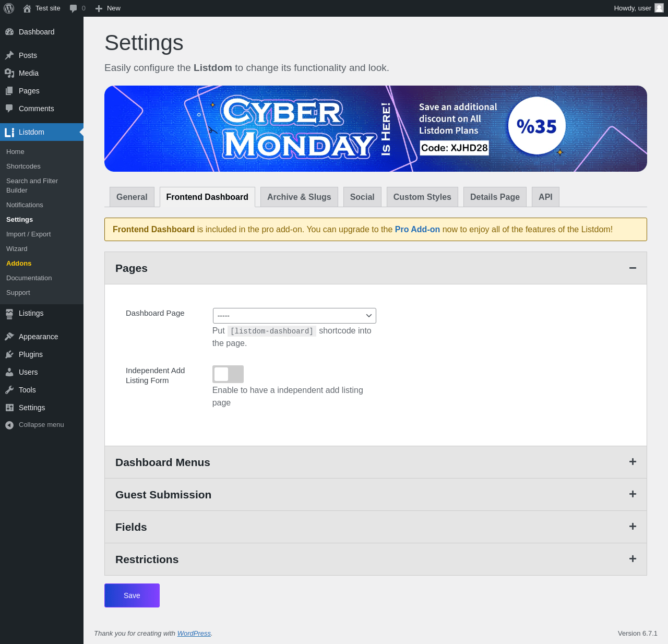Open the Dashboard Page dropdown
The image size is (668, 644).
click(x=294, y=316)
